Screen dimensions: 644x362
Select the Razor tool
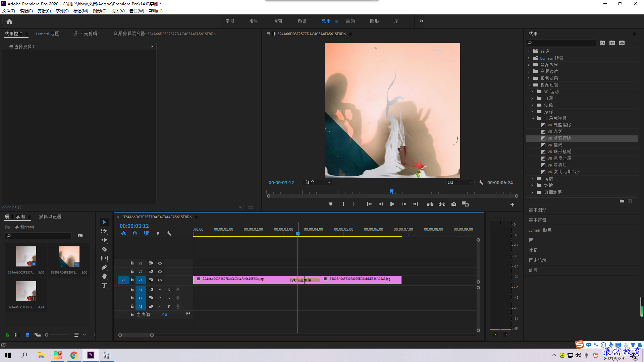[104, 249]
